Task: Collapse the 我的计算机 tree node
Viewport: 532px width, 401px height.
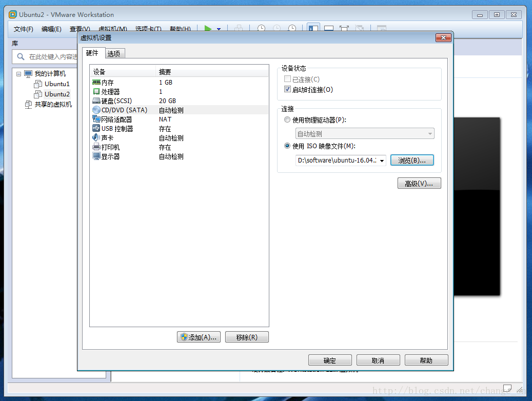Action: [18, 74]
